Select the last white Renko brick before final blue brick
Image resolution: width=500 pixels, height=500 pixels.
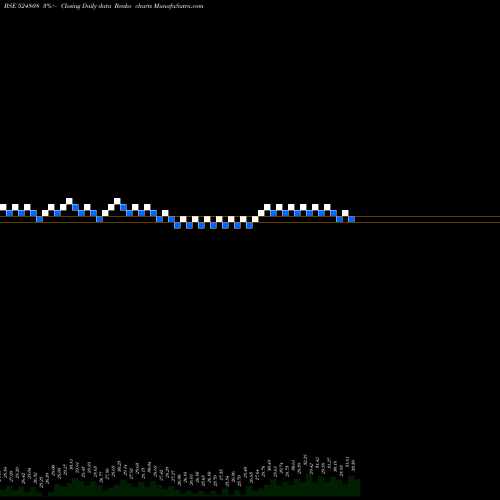(x=345, y=213)
